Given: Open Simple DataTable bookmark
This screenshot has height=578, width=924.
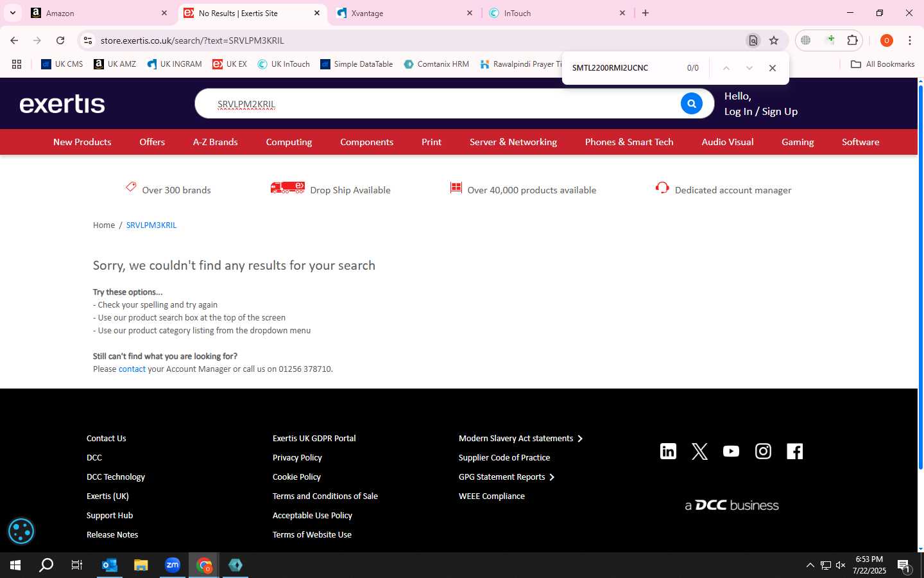Looking at the screenshot, I should tap(357, 64).
